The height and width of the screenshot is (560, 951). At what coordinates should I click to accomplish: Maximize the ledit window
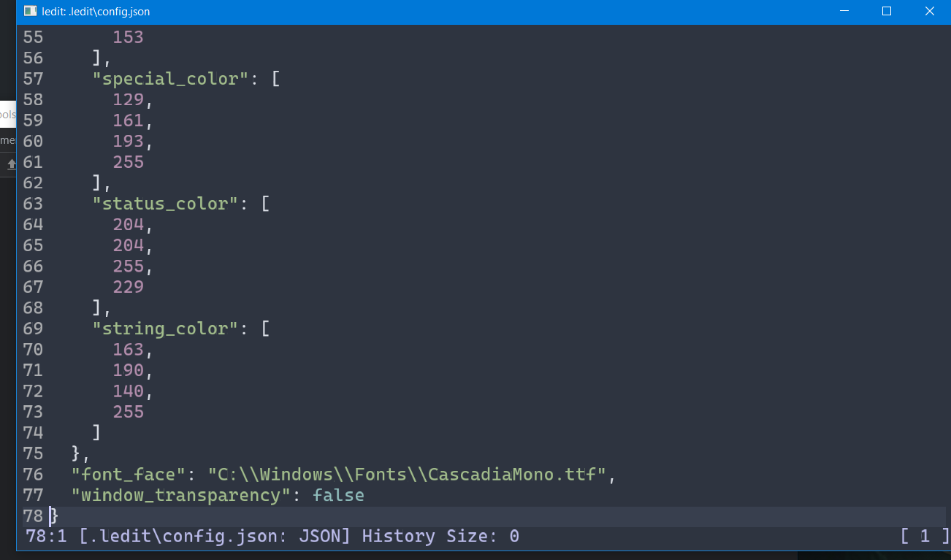click(x=887, y=11)
